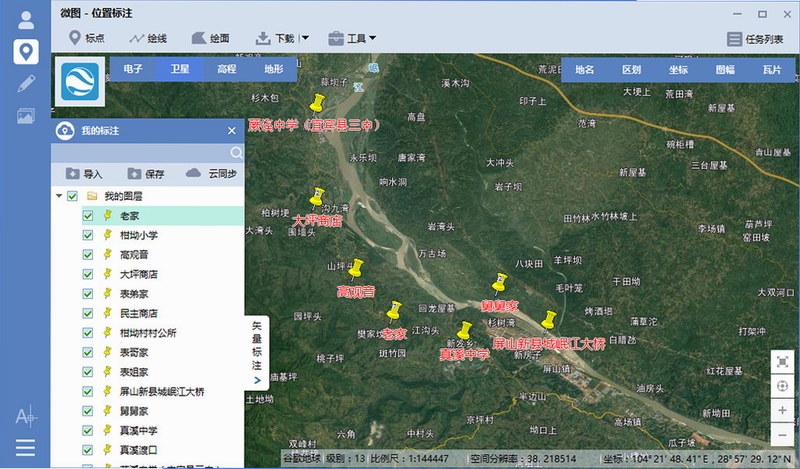Select the 绘线 line drawing tool
Viewport: 800px width, 469px height.
click(148, 38)
